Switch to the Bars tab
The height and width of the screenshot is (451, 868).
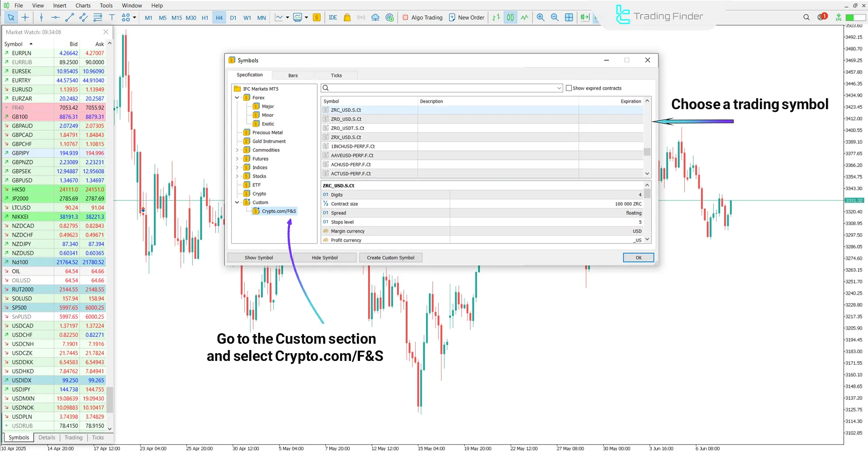tap(293, 75)
